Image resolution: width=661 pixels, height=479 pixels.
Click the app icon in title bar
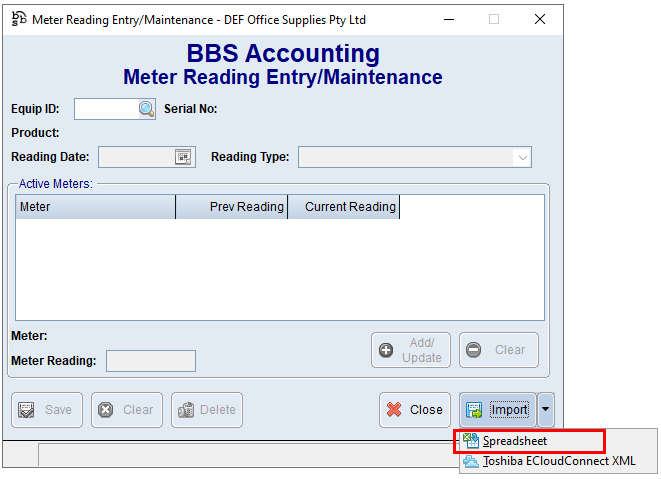[18, 19]
